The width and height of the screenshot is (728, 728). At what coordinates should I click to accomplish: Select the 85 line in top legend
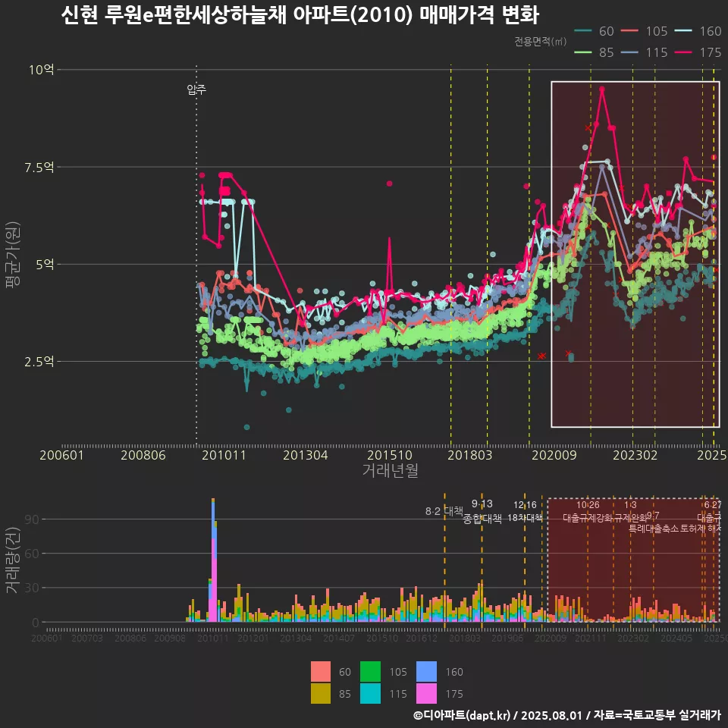click(584, 52)
